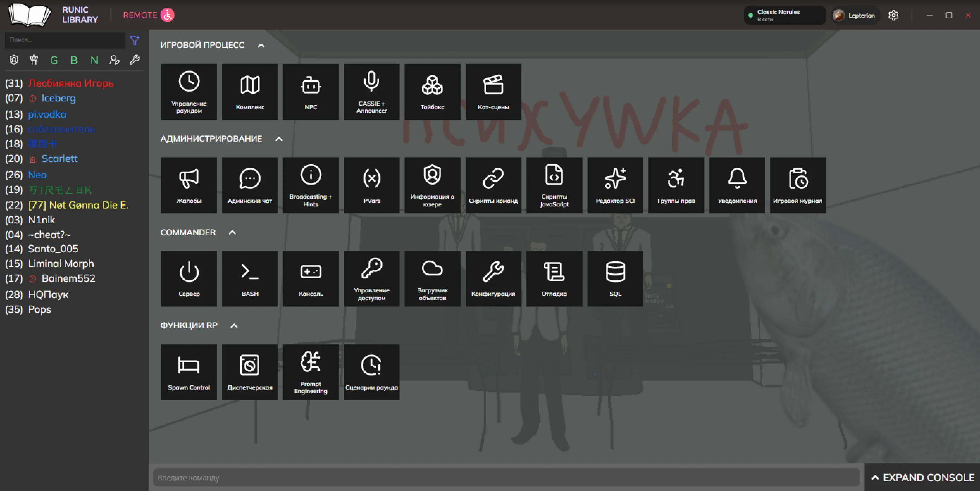This screenshot has width=980, height=491.
Task: Toggle the N filter in player list
Action: tap(94, 60)
